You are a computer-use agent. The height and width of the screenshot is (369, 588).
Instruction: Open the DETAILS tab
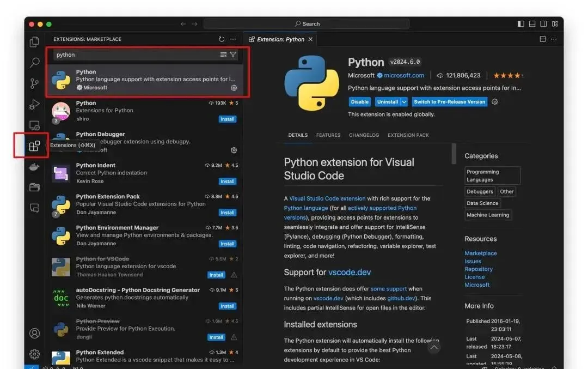coord(298,135)
